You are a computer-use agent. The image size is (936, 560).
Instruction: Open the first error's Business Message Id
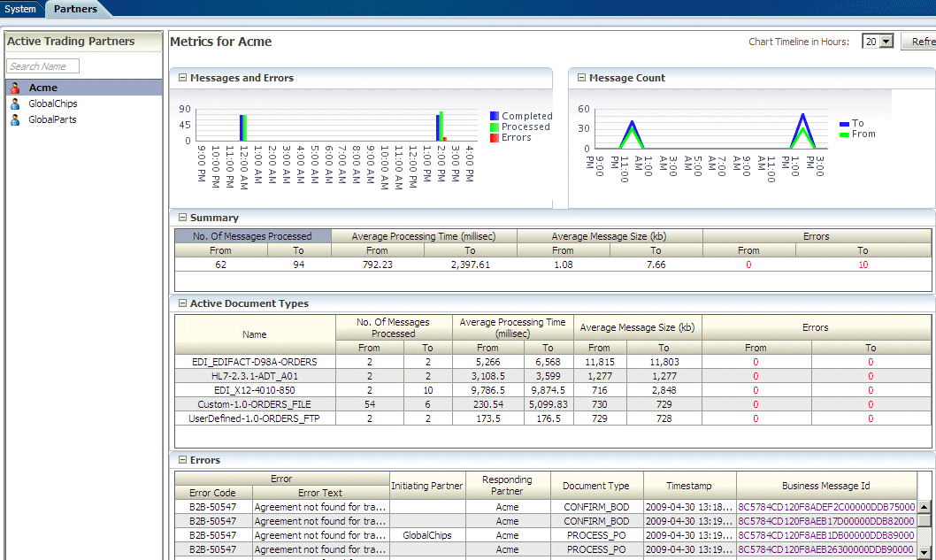coord(825,507)
